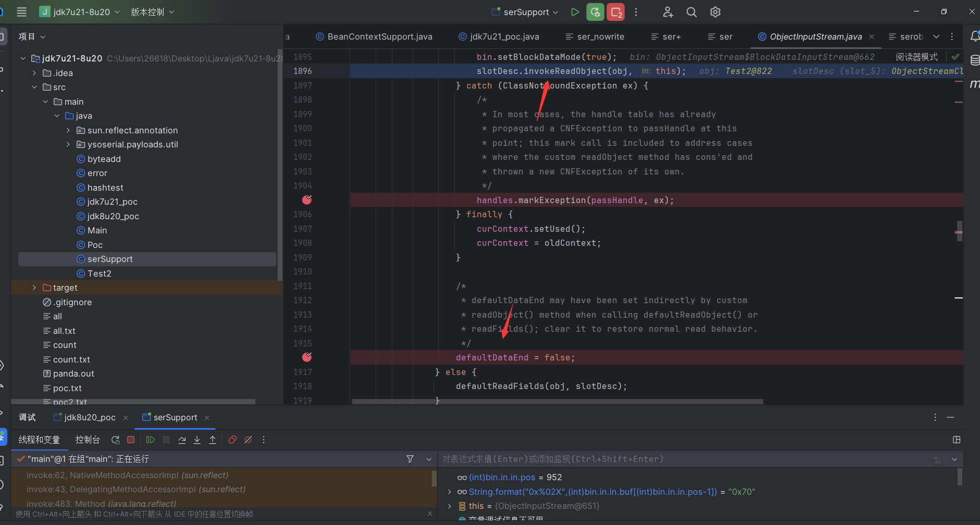Switch to ser_nowrite tab

pos(595,36)
